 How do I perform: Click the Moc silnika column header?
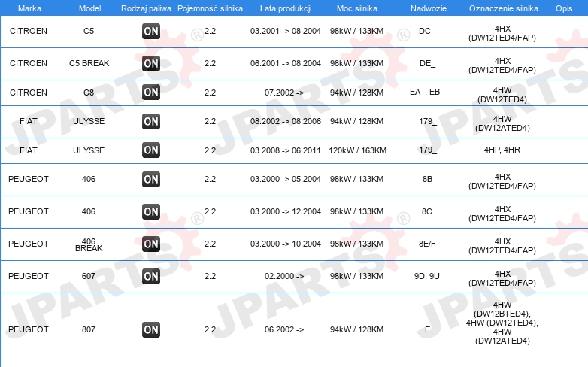tap(357, 8)
